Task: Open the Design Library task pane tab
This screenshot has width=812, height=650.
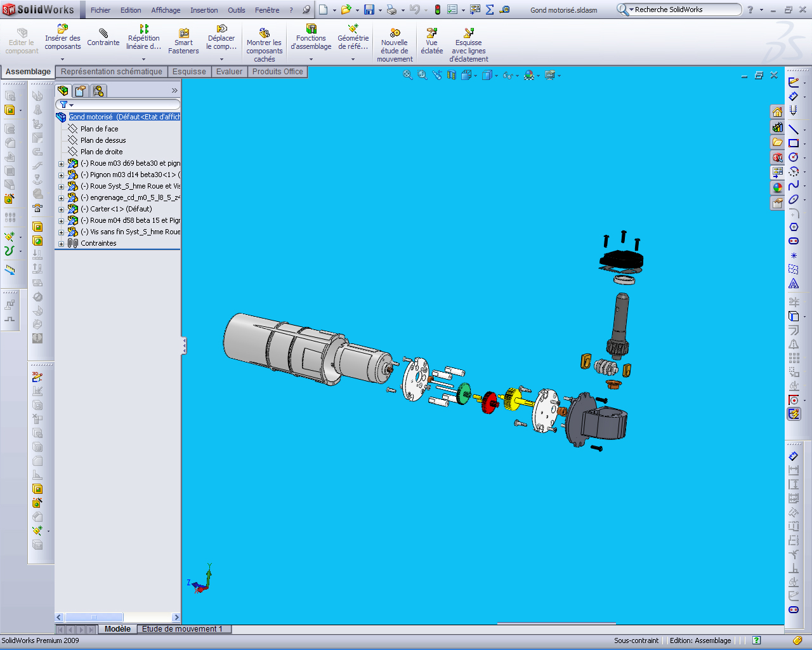Action: coord(777,127)
